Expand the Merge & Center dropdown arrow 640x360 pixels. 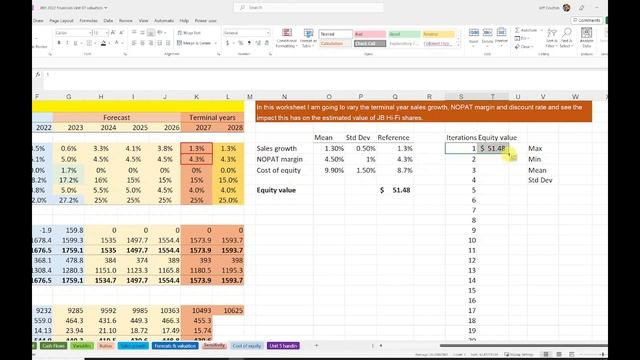tap(216, 43)
